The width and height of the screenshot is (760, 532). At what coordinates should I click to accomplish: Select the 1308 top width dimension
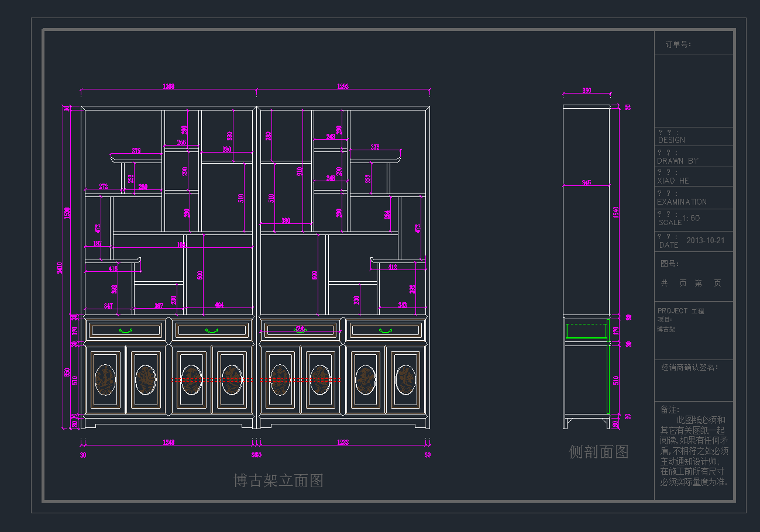[168, 87]
